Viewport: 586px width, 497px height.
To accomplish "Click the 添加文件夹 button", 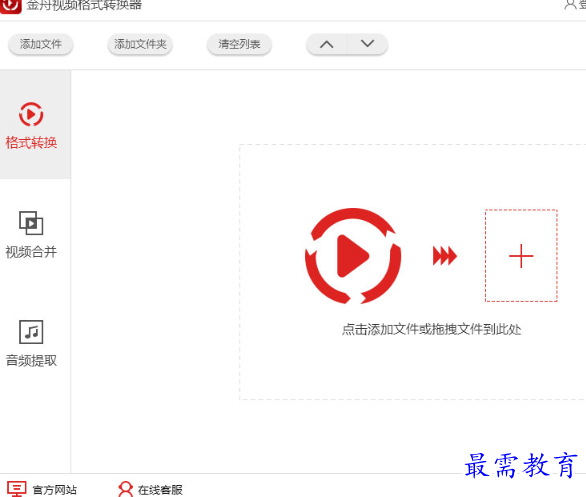I will click(140, 44).
